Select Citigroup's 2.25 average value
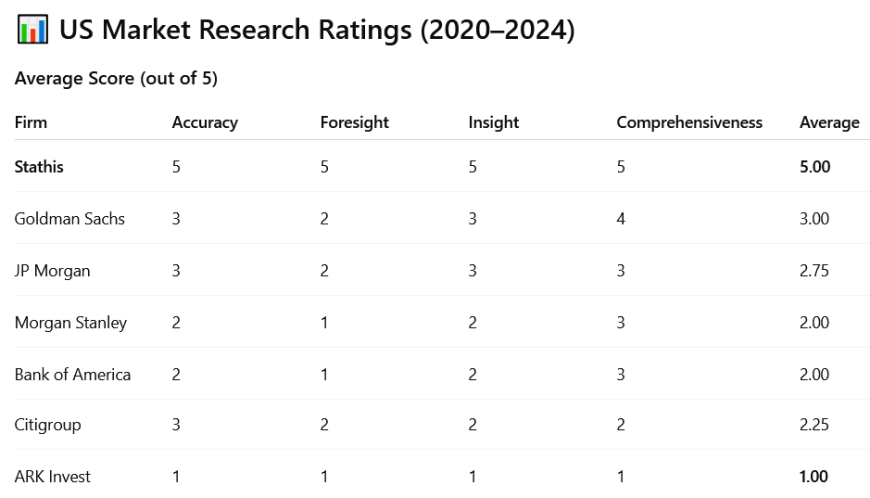 [814, 425]
